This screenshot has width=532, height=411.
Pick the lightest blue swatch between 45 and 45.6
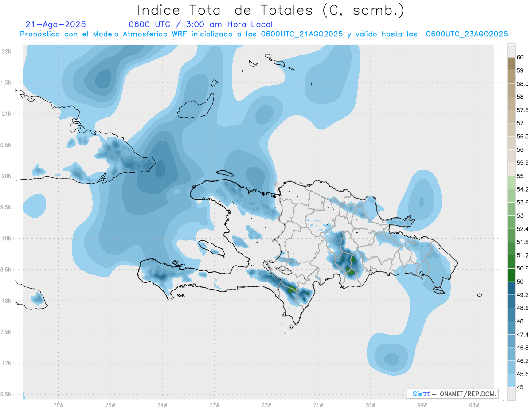coord(511,381)
